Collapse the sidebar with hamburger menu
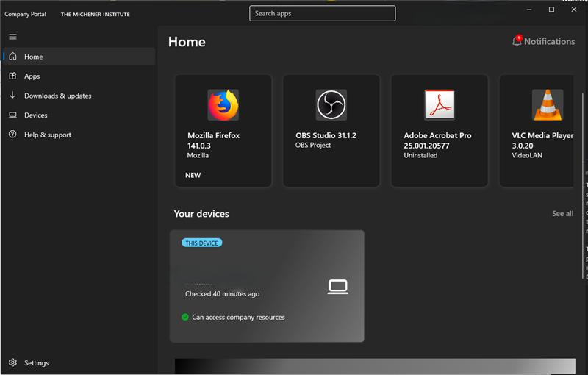 [12, 37]
